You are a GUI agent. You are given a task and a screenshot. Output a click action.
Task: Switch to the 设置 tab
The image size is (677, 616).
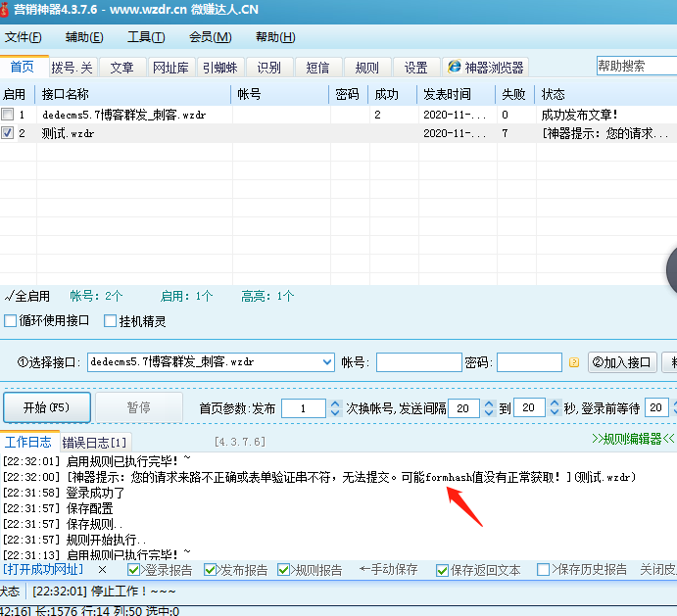415,68
